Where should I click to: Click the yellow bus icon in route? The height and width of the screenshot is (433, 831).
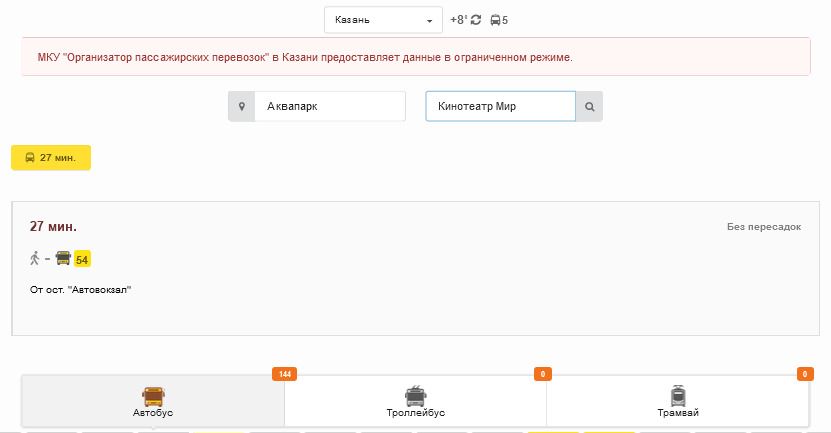(x=63, y=258)
